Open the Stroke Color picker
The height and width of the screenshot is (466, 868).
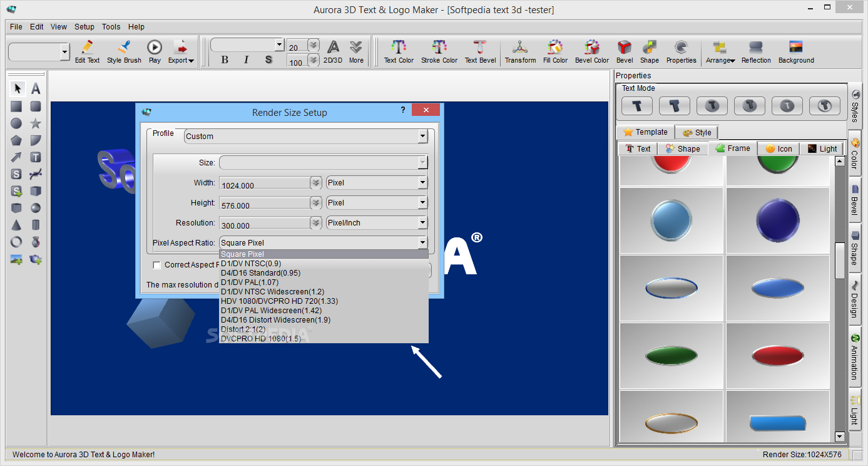439,51
